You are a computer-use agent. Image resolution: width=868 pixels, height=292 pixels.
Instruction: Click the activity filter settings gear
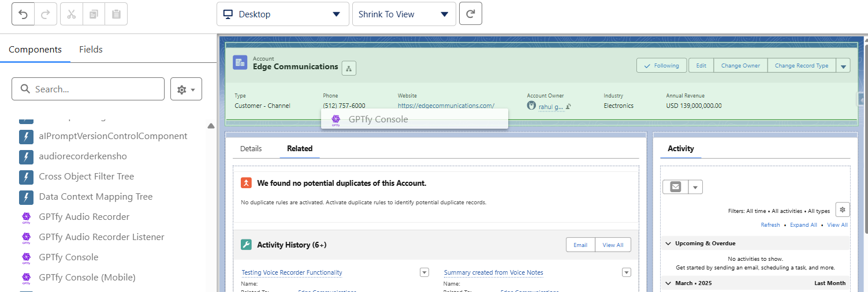[x=843, y=209]
